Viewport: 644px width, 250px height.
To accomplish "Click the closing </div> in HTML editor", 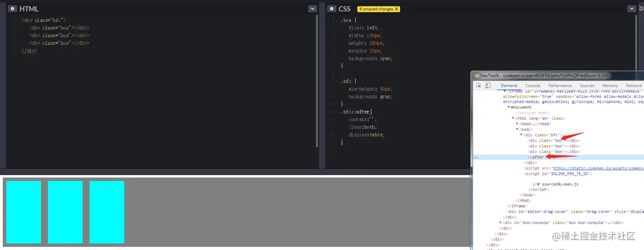I will pos(30,51).
